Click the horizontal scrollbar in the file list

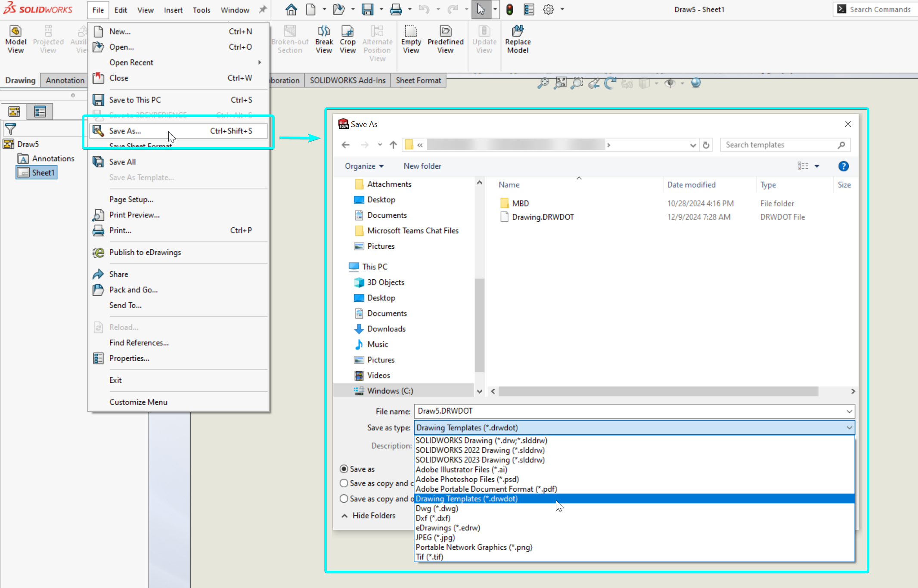click(x=658, y=391)
